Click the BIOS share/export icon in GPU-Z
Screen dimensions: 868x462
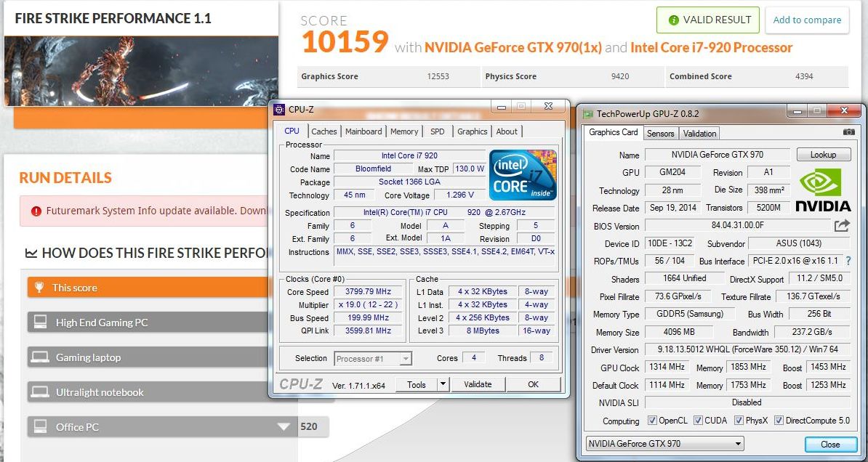coord(842,225)
